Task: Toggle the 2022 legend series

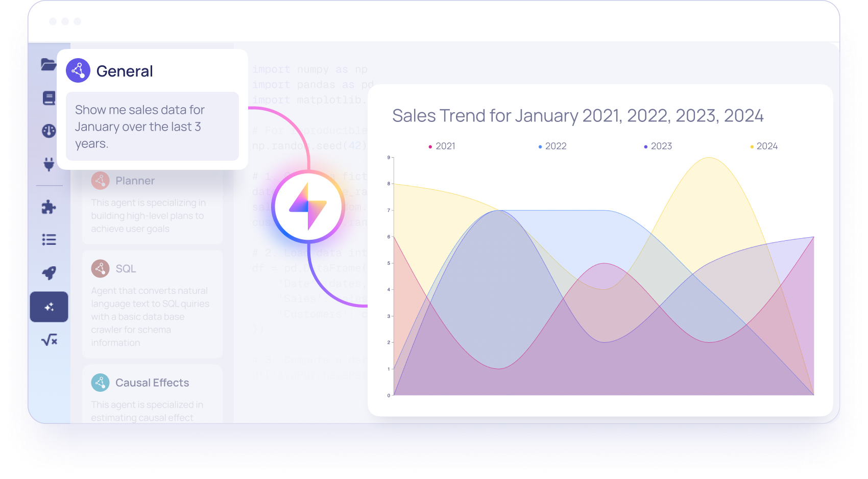Action: pos(552,146)
